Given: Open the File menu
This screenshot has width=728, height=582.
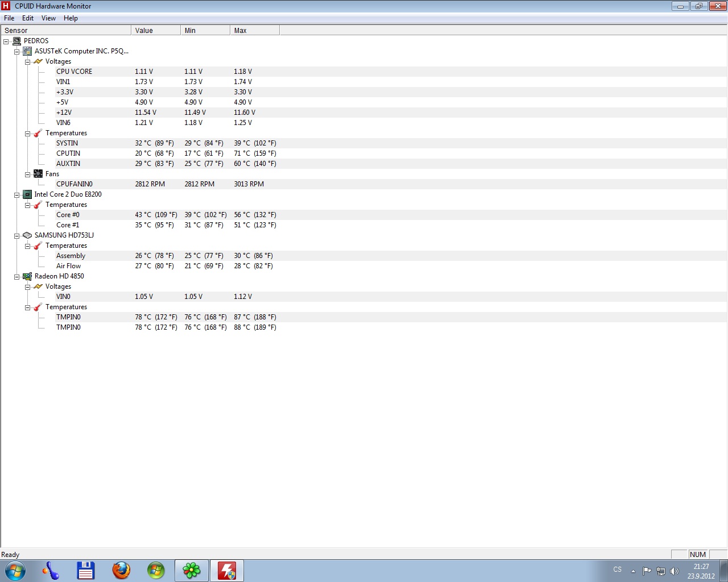Looking at the screenshot, I should 9,18.
